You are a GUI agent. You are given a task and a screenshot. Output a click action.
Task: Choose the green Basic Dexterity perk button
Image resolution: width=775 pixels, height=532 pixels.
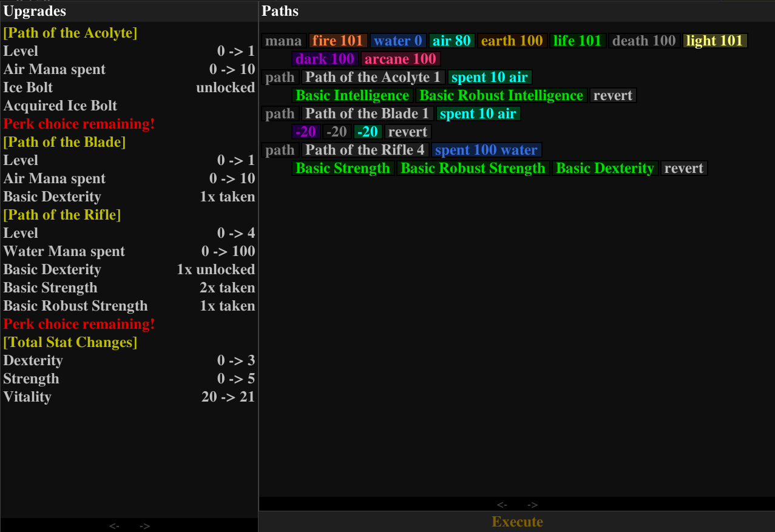click(605, 168)
